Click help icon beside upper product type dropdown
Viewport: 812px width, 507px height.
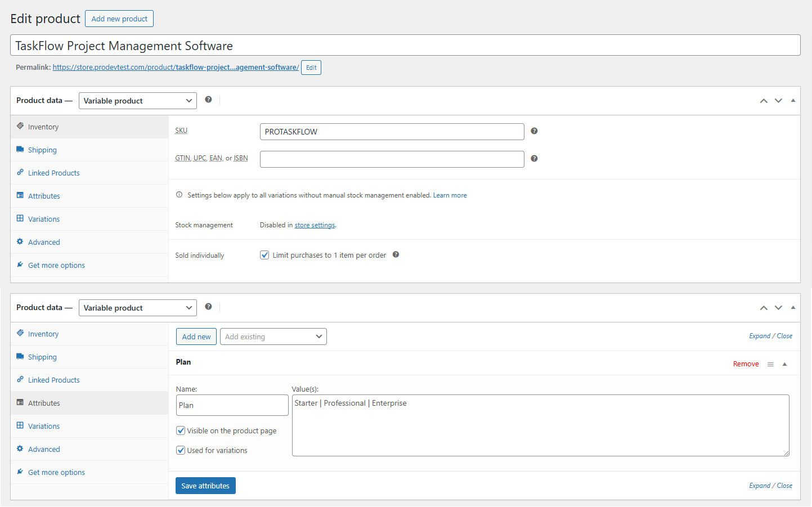[209, 100]
